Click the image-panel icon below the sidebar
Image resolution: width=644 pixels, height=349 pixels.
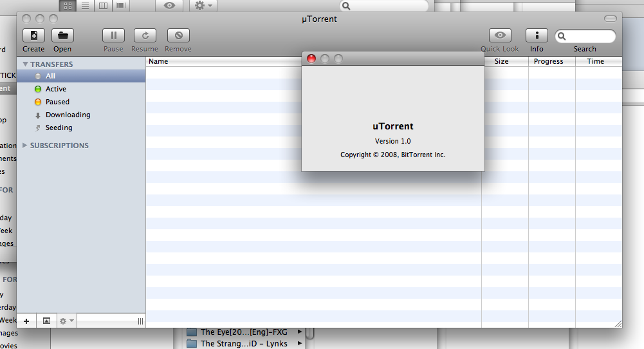(x=46, y=321)
